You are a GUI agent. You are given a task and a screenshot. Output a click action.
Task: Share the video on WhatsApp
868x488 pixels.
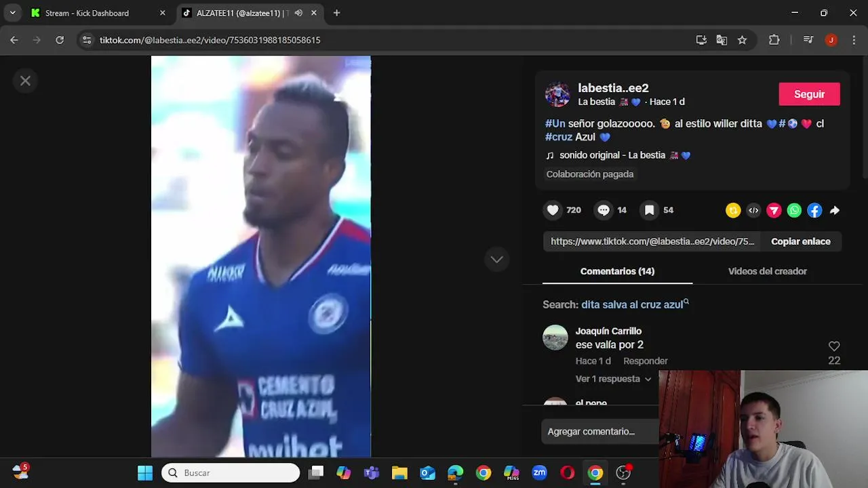tap(794, 211)
